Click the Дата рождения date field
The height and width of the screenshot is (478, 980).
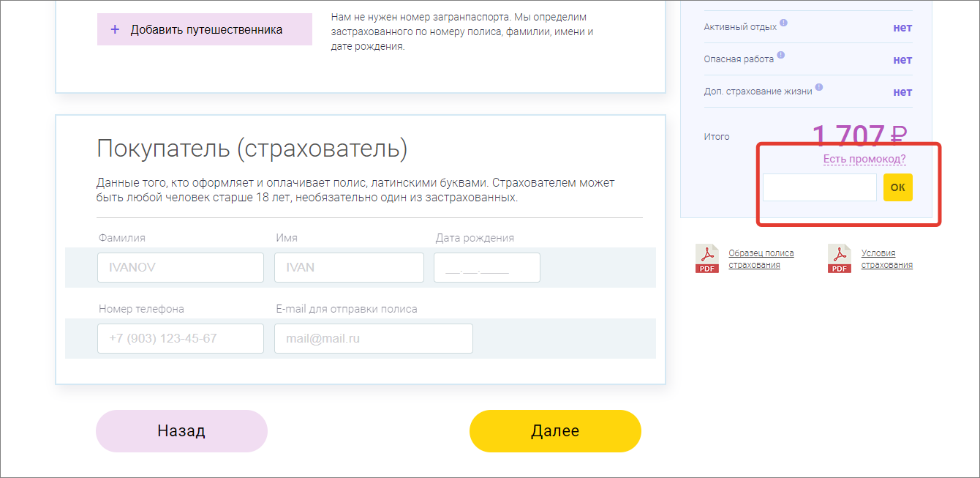point(486,268)
